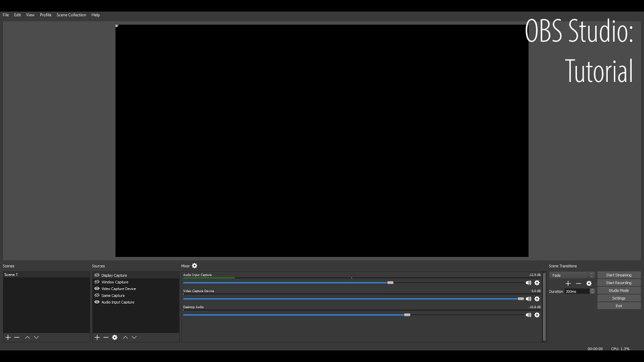This screenshot has height=362, width=644.
Task: Click the Duration 300ms input field
Action: tap(577, 291)
